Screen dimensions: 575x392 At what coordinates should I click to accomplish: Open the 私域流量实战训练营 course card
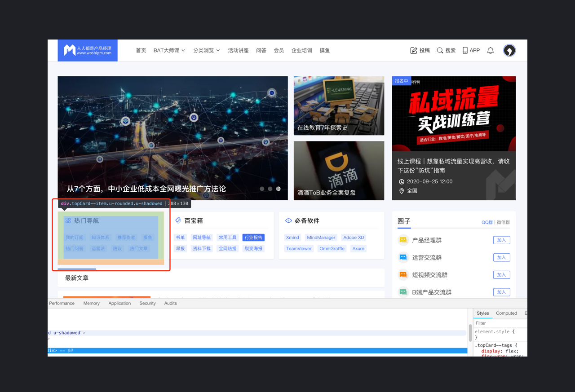tap(454, 138)
